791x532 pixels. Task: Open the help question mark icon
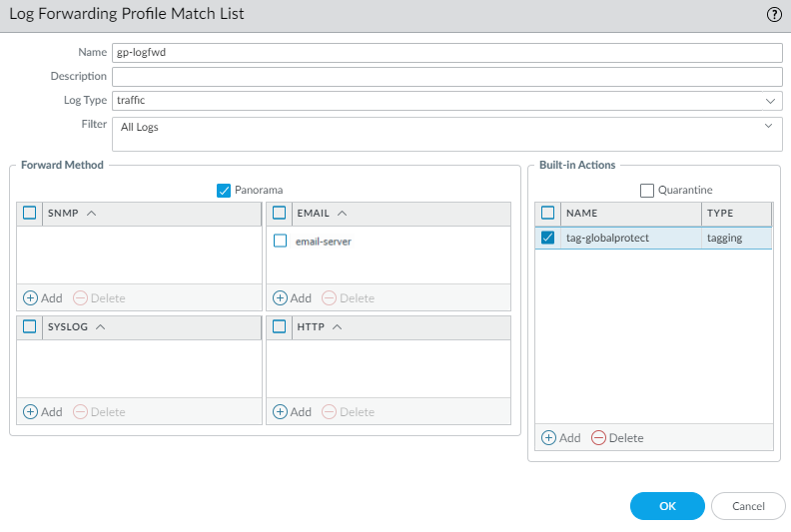(x=774, y=14)
